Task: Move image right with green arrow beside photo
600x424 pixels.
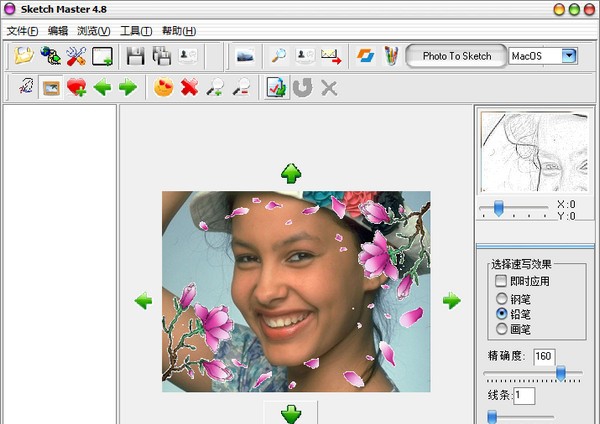Action: click(452, 301)
